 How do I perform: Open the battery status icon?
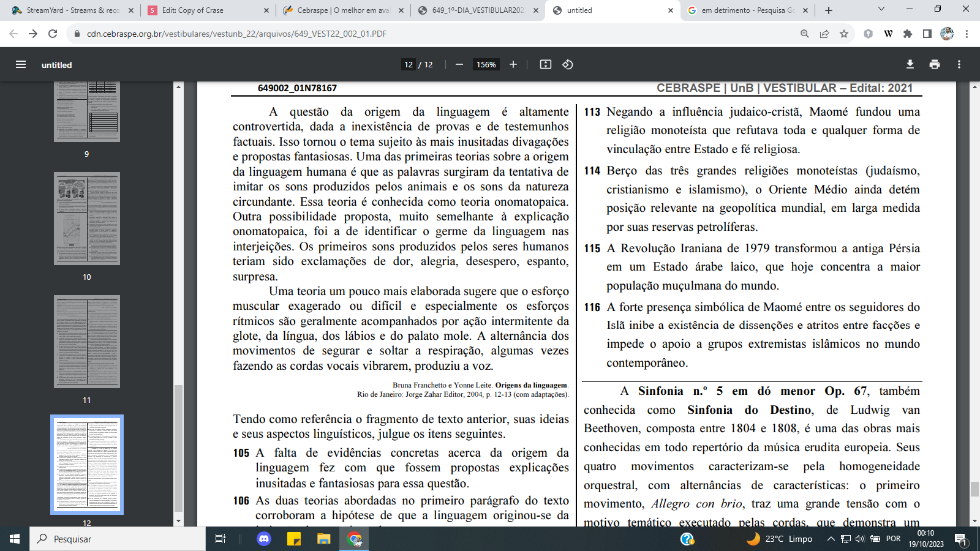click(x=875, y=539)
